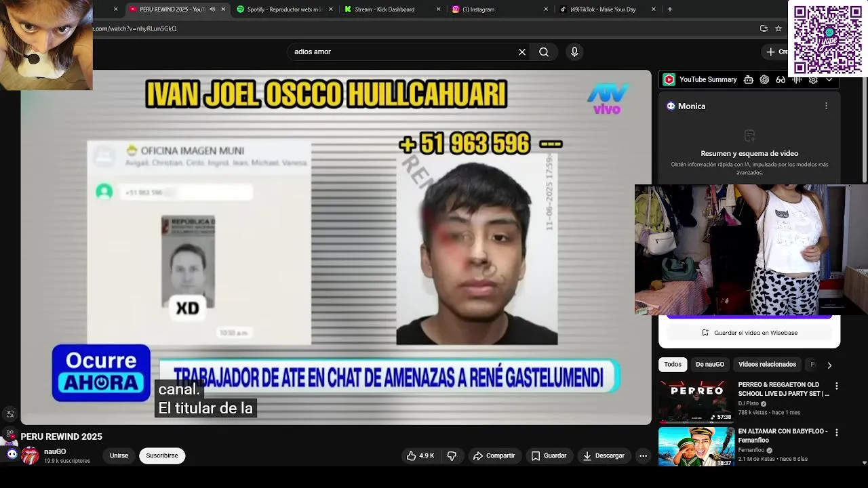Click the ChatGPT icon in YouTube Summary bar

coord(764,79)
